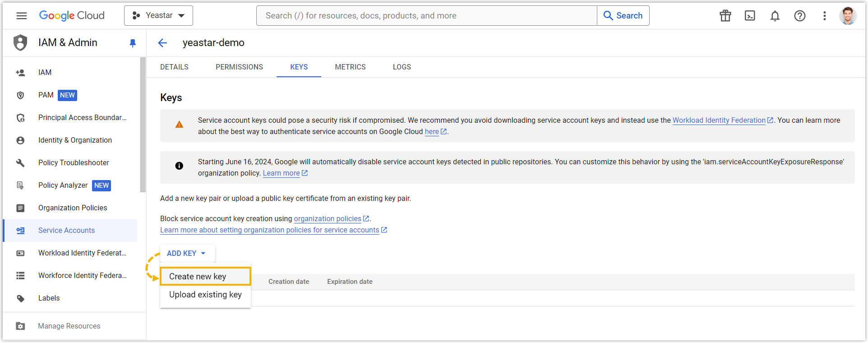Open the main navigation hamburger menu

point(21,16)
